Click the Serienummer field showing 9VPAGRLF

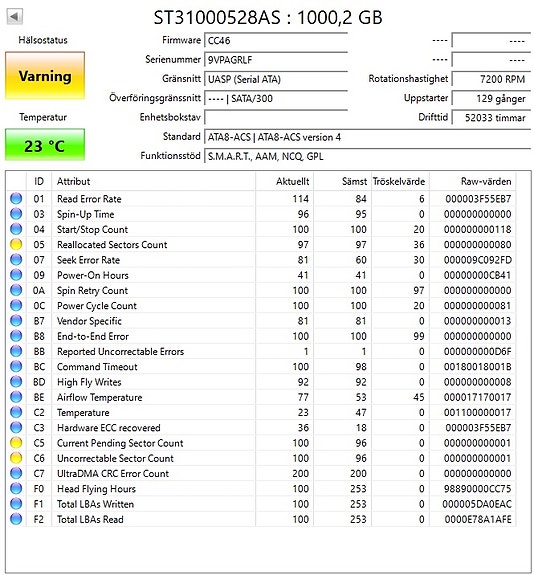pos(276,59)
